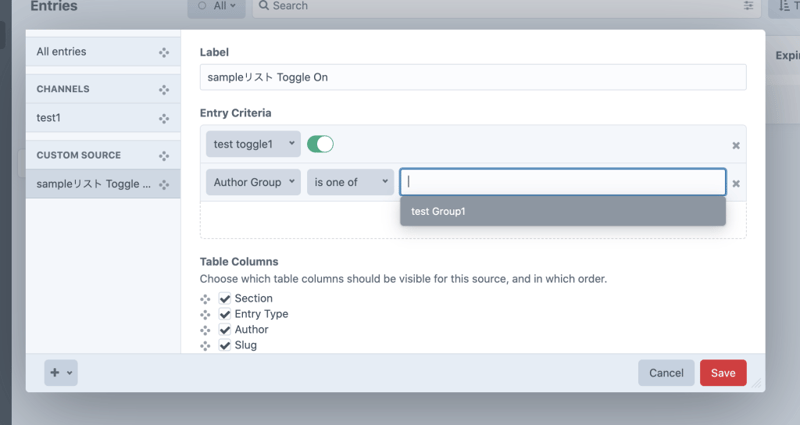Uncheck the Section table column
The height and width of the screenshot is (425, 800).
click(225, 299)
